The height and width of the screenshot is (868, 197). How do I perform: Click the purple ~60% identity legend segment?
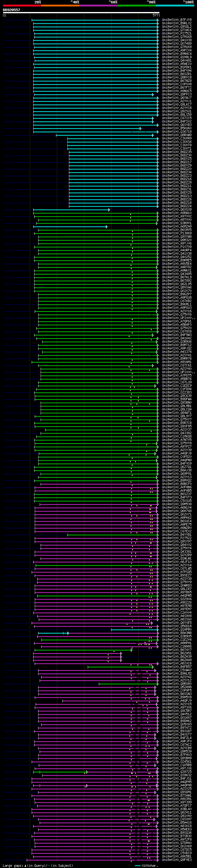pos(98,6)
